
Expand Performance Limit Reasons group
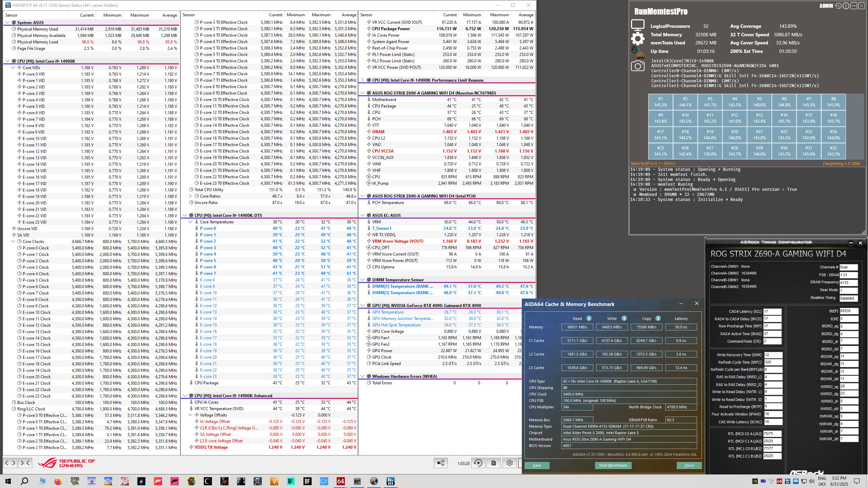(362, 80)
